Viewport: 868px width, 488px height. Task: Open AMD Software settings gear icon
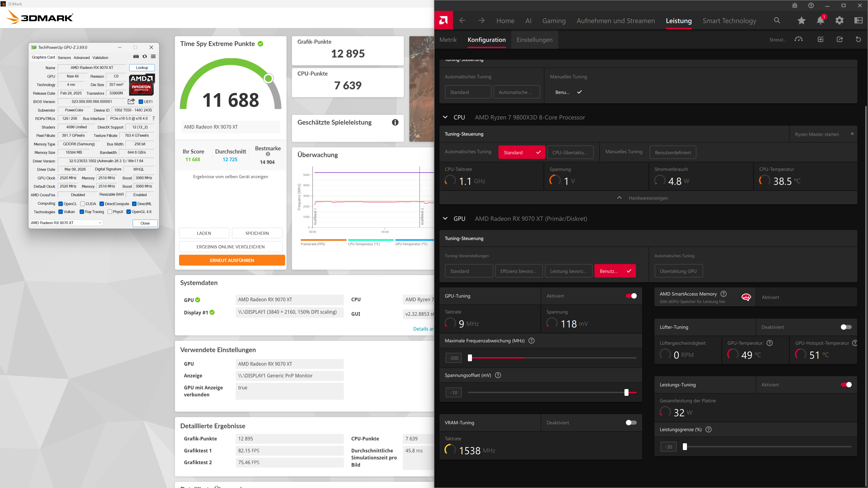coord(839,21)
